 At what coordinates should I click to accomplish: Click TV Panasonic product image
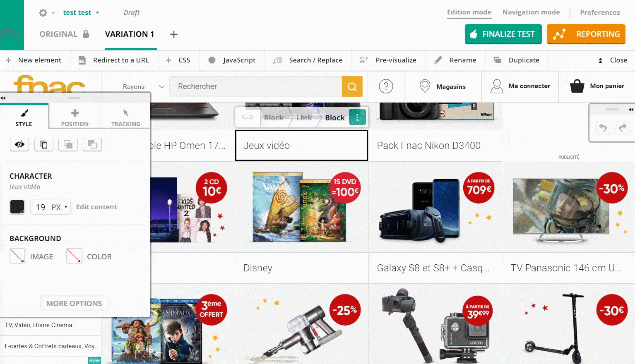[569, 207]
